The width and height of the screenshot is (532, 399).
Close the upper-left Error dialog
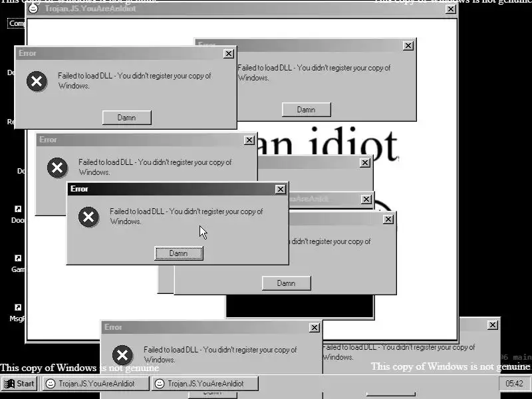click(x=229, y=54)
